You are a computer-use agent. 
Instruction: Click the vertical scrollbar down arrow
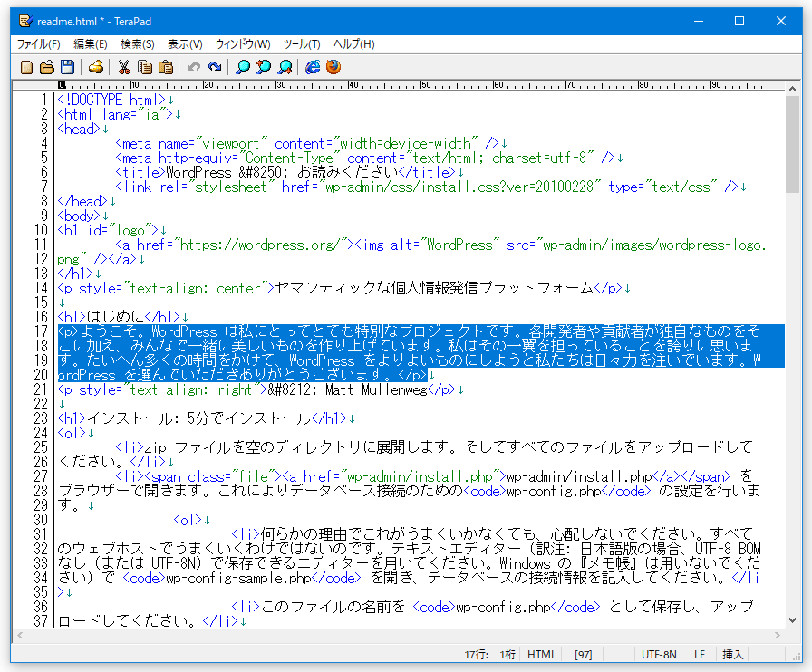[x=792, y=620]
